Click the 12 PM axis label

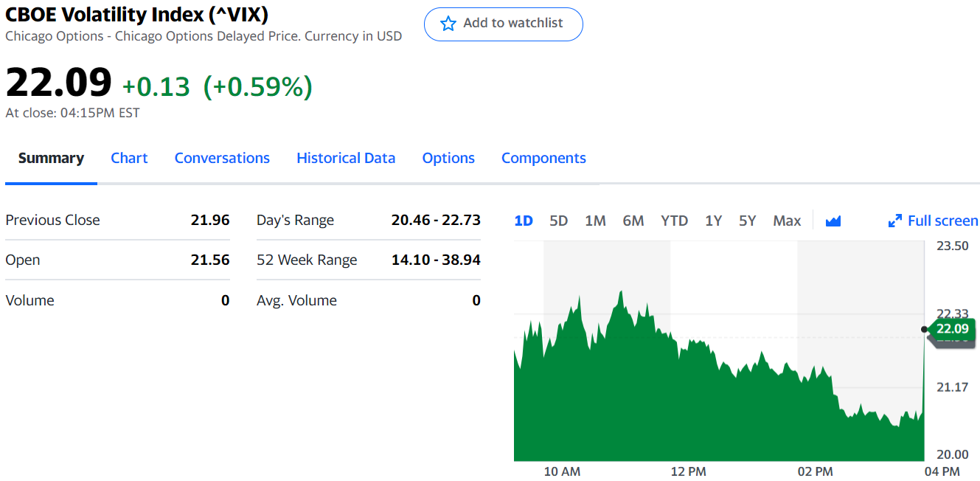(x=689, y=471)
